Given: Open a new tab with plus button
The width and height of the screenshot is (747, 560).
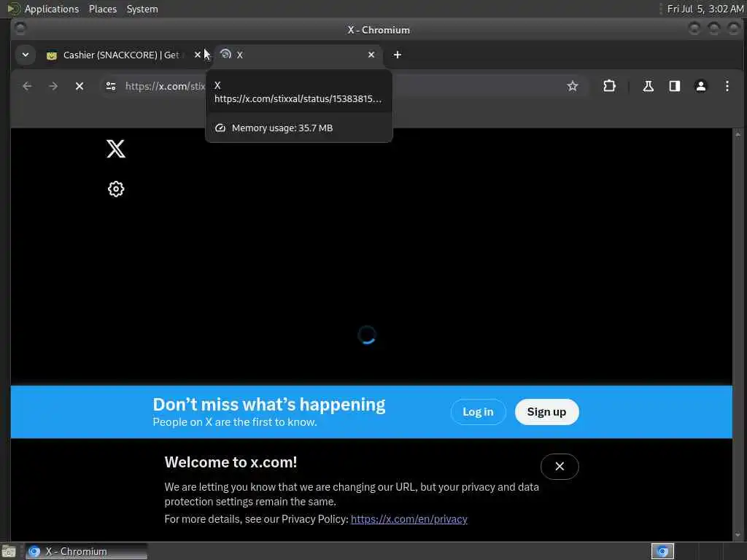Looking at the screenshot, I should [x=398, y=55].
